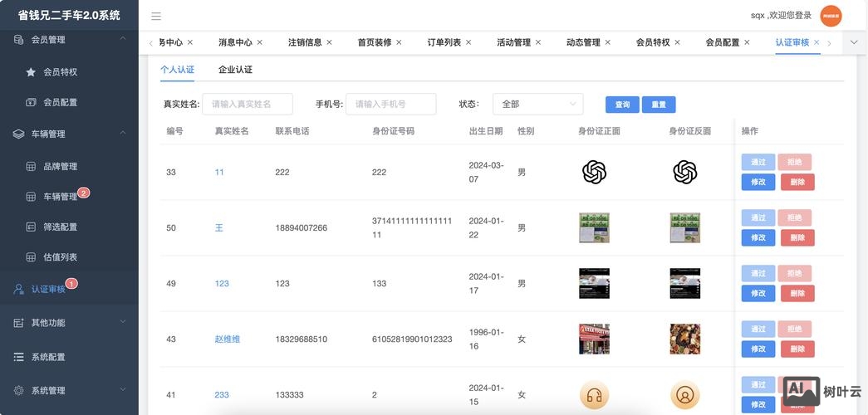
Task: Click 通过 for row 33
Action: click(758, 162)
